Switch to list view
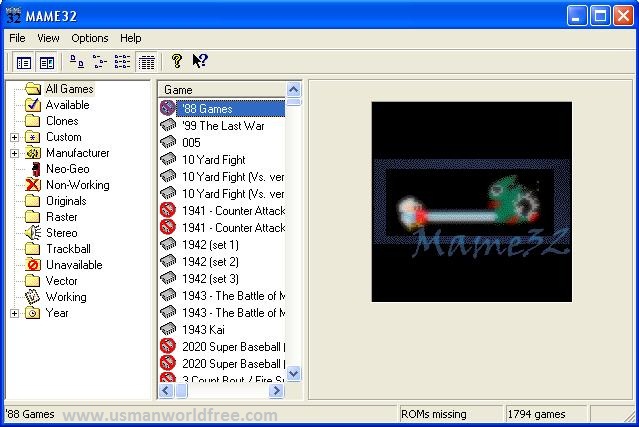 (122, 62)
